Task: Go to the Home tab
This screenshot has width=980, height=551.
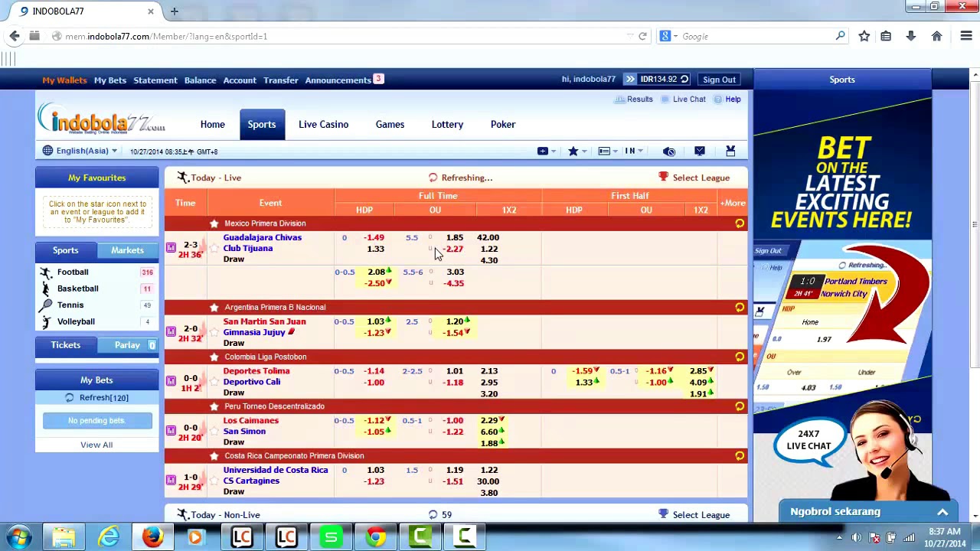Action: (x=213, y=125)
